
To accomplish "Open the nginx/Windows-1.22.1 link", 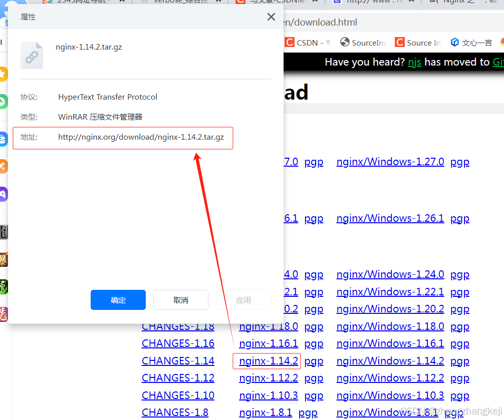I will coord(390,292).
